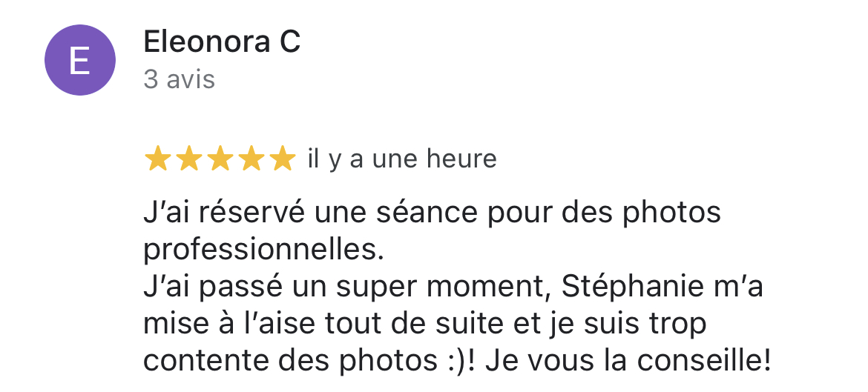Select the first yellow rating star
Viewport: 868px width, 392px height.
pyautogui.click(x=157, y=159)
